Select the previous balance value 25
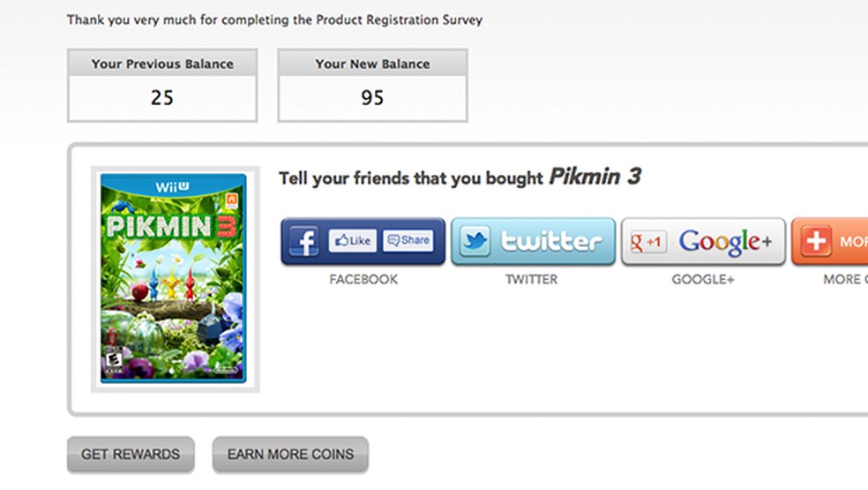Viewport: 868px width, 490px height. tap(162, 98)
